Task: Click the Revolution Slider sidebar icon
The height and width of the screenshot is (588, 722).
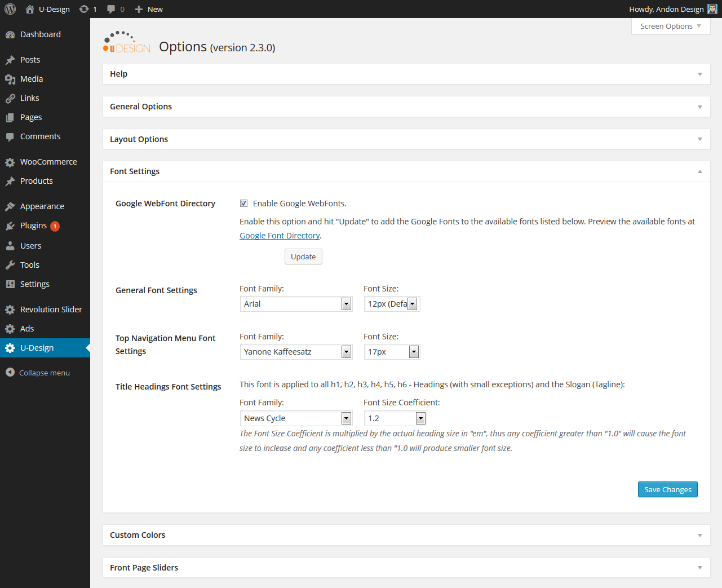Action: (x=11, y=309)
